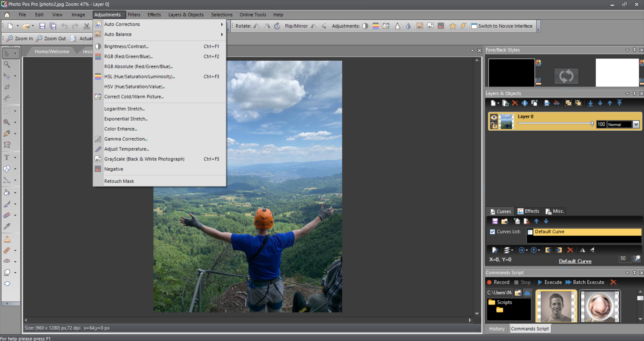644x341 pixels.
Task: Click the Record script button
Action: pos(498,282)
